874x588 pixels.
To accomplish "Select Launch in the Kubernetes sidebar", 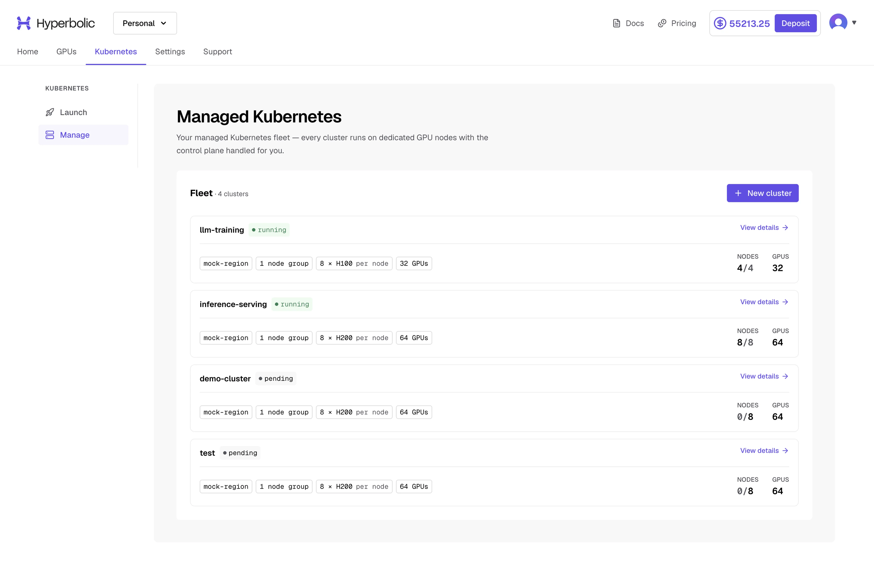I will pyautogui.click(x=83, y=112).
